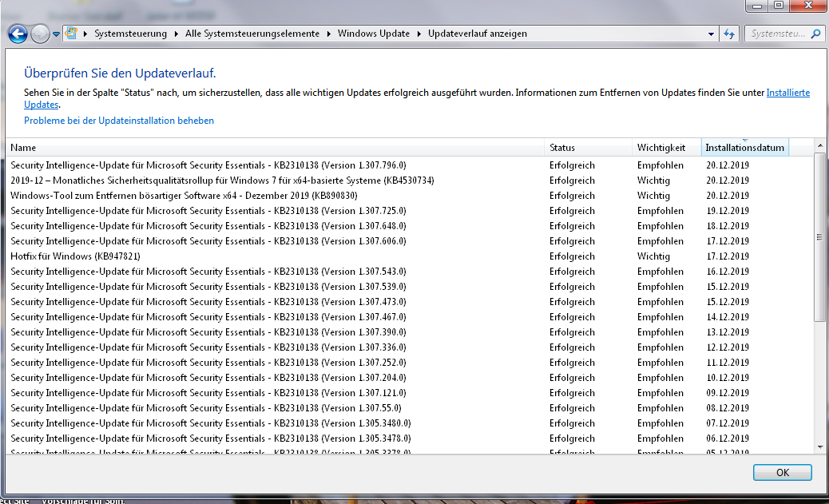Click the magnifier search icon

click(x=815, y=34)
